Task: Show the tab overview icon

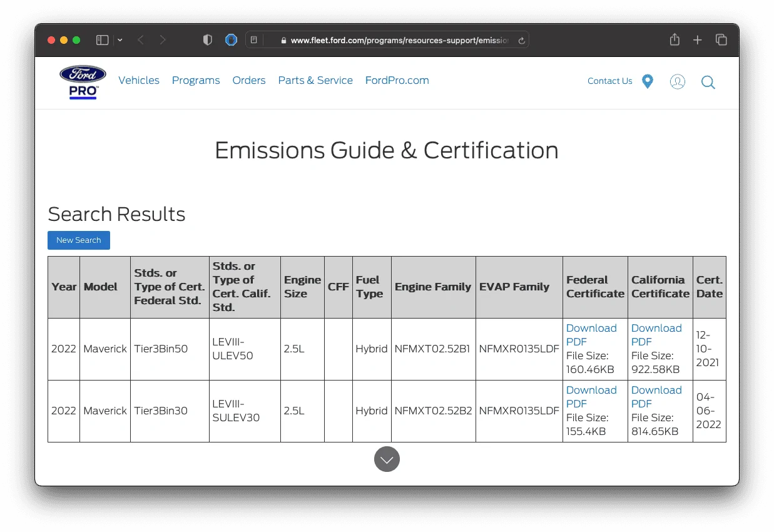Action: [721, 40]
